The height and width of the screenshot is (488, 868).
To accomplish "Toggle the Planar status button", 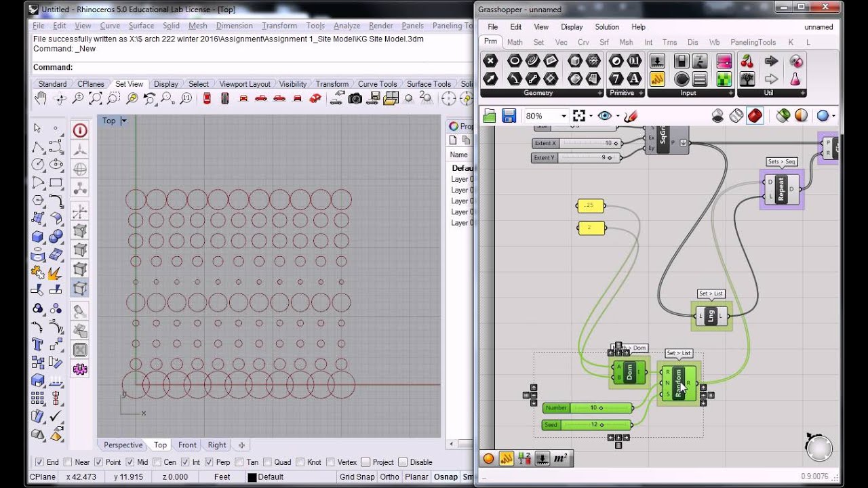I will [417, 477].
